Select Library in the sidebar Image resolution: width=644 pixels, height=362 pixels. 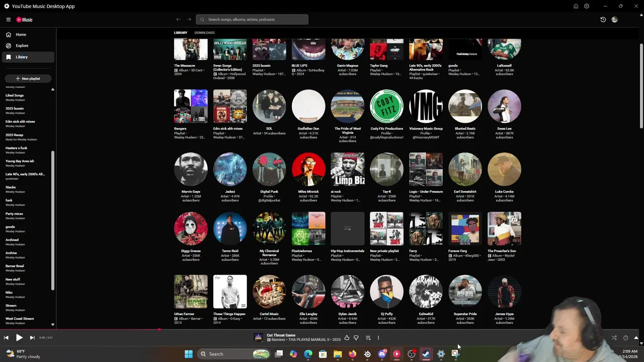[28, 57]
